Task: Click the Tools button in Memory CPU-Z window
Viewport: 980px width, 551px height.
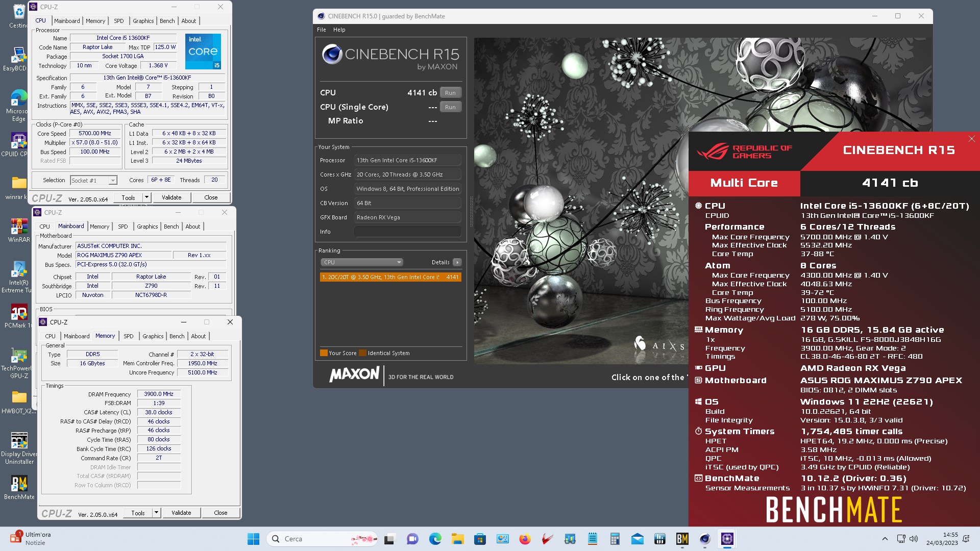Action: [138, 513]
